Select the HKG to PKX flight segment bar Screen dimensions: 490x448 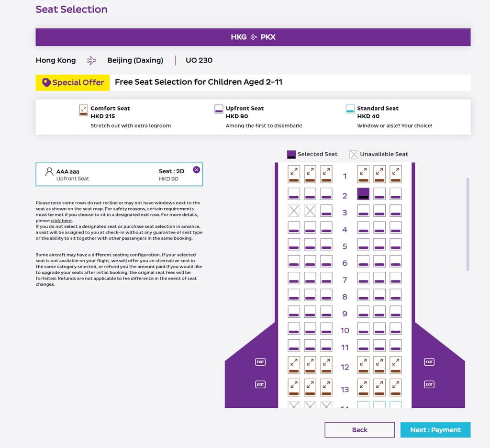(x=253, y=37)
